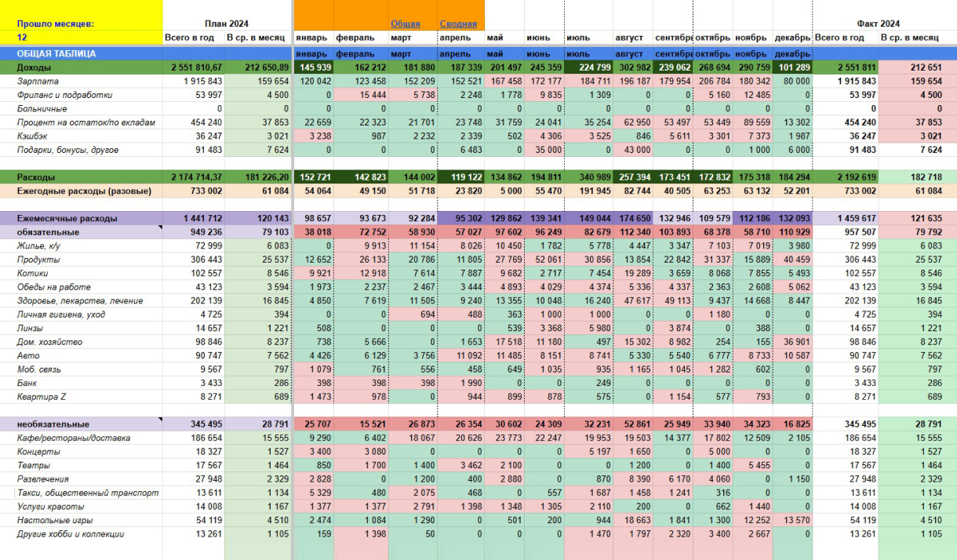Image resolution: width=957 pixels, height=560 pixels.
Task: Select the Обеды на работе label
Action: (x=53, y=287)
